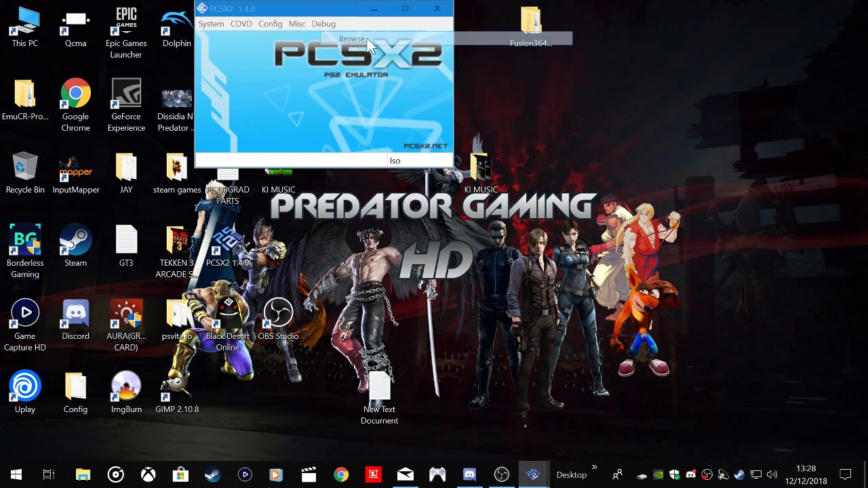Open the Config menu in PCSX2

point(270,24)
